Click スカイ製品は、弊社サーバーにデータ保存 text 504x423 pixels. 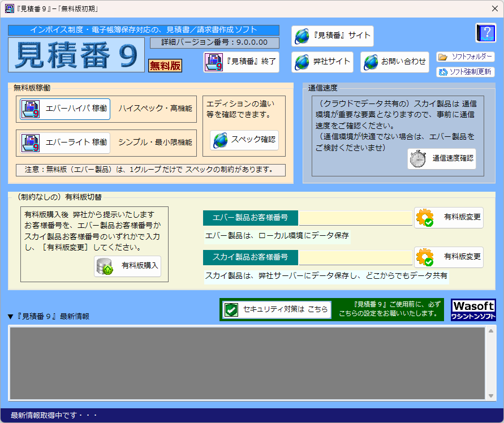click(x=326, y=276)
